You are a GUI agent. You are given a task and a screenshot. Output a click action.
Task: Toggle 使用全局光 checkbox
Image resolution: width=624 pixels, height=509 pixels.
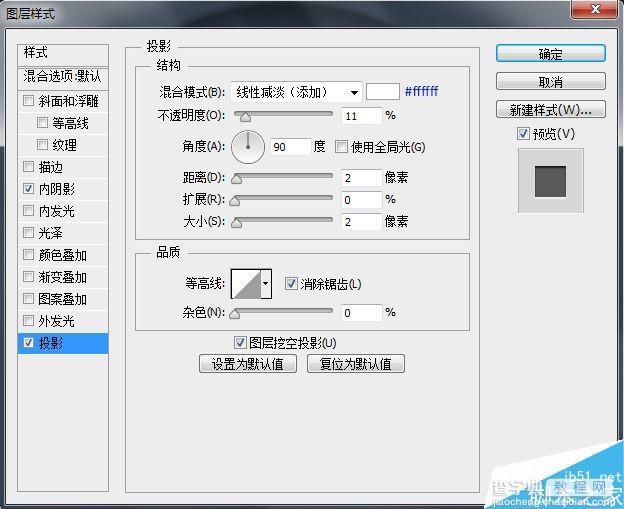click(x=341, y=146)
